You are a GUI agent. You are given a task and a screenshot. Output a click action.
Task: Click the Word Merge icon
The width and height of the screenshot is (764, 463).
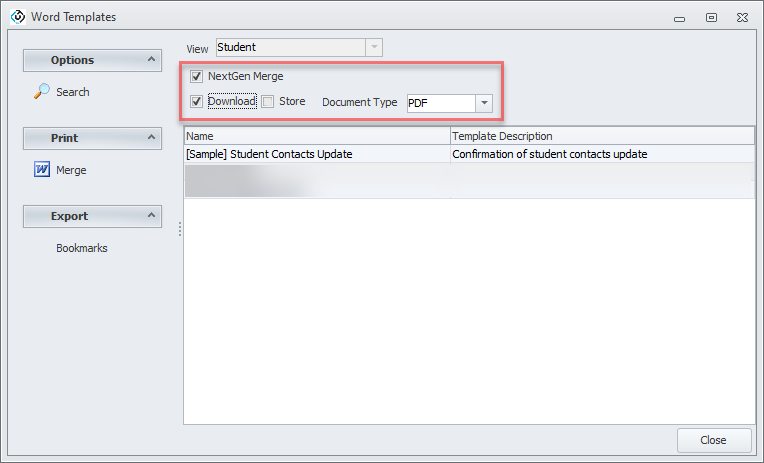[x=42, y=170]
